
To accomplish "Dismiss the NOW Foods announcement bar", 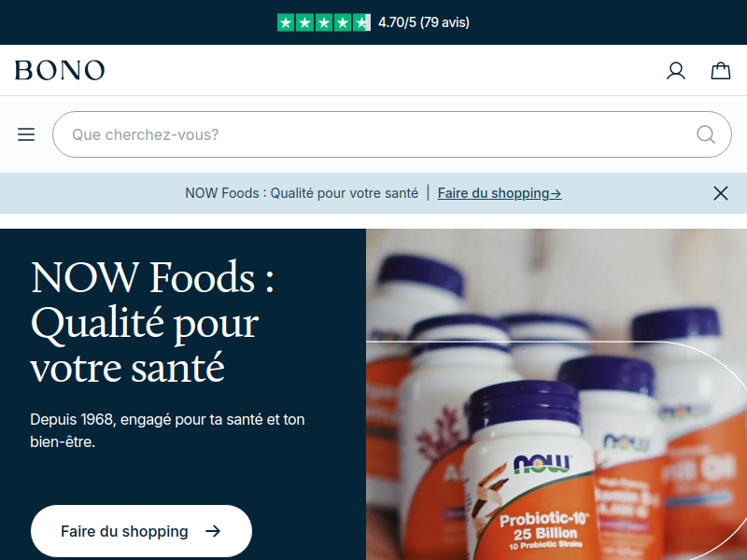I will tap(720, 193).
